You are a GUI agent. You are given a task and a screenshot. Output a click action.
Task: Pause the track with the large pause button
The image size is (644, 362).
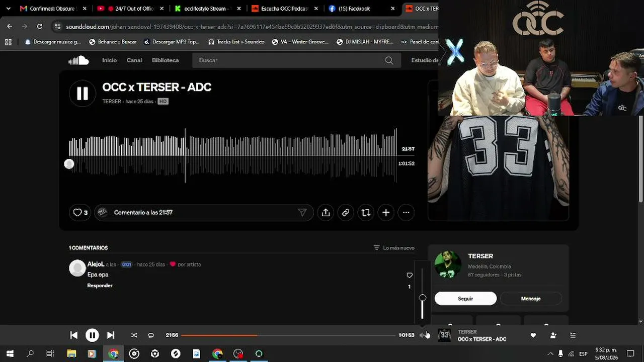tap(83, 93)
